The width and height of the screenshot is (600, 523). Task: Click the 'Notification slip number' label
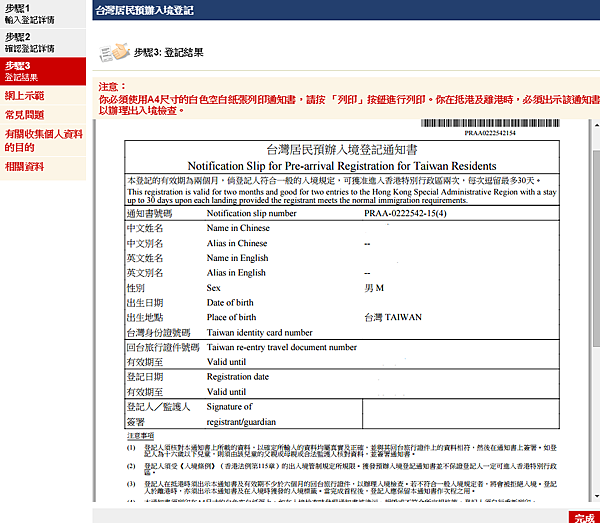[251, 213]
